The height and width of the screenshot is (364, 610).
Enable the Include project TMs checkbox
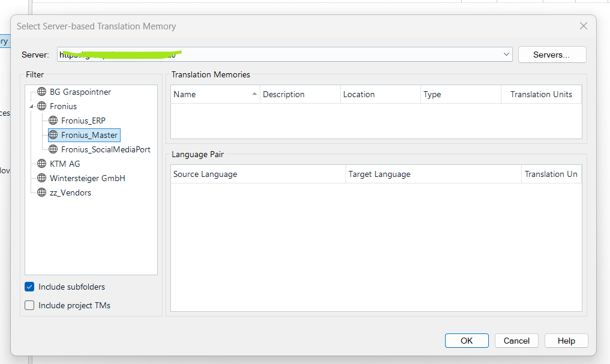[29, 305]
